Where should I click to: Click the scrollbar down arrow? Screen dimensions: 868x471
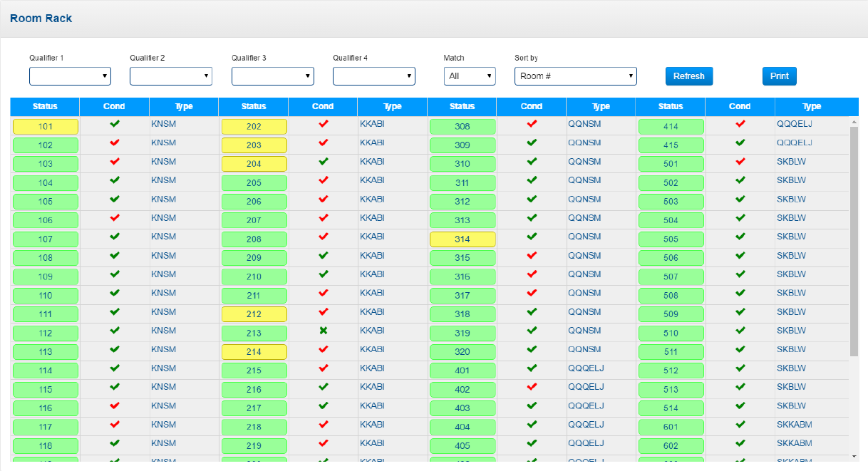pyautogui.click(x=854, y=455)
